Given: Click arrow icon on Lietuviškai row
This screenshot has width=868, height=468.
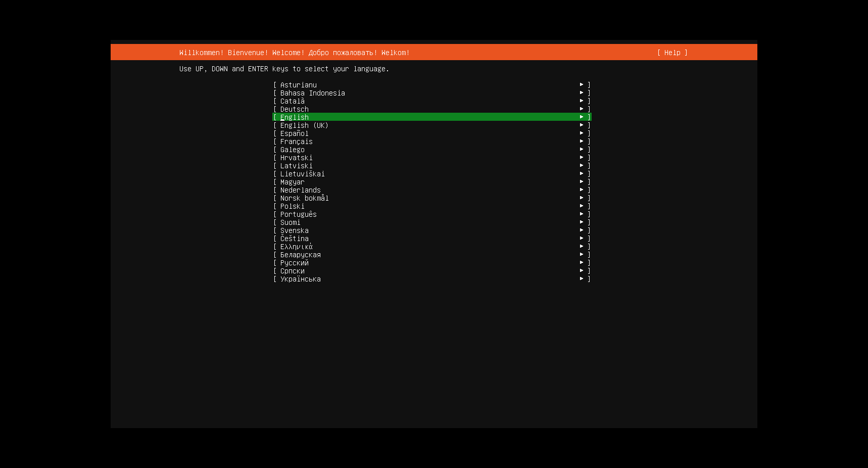Looking at the screenshot, I should 582,173.
